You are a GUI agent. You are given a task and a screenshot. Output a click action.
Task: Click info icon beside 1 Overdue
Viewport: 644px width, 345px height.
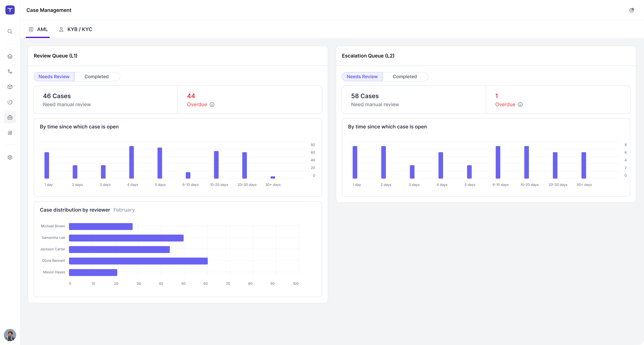520,104
